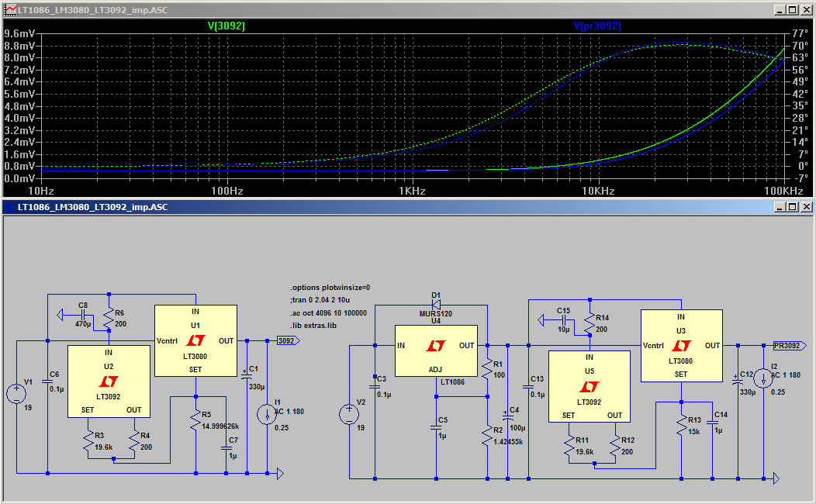This screenshot has width=816, height=504.
Task: Select the C1 330µ capacitor symbol
Action: pos(247,375)
